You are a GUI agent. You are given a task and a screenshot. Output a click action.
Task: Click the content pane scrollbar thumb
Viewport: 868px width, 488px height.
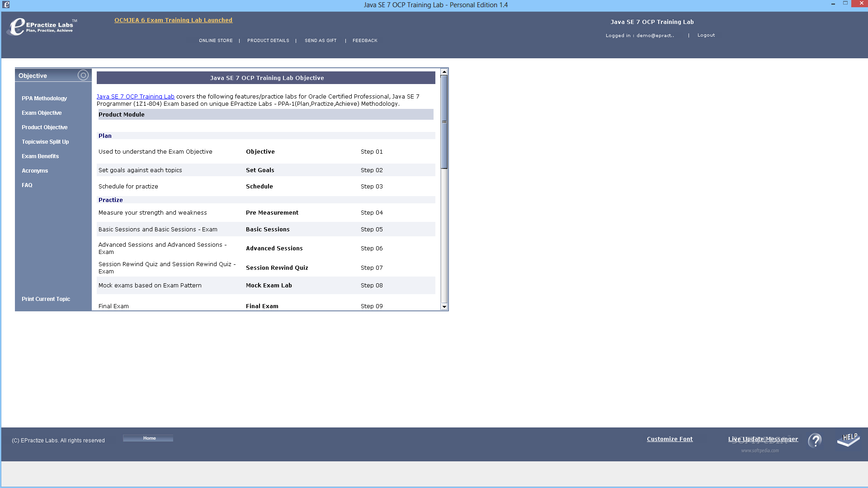444,122
